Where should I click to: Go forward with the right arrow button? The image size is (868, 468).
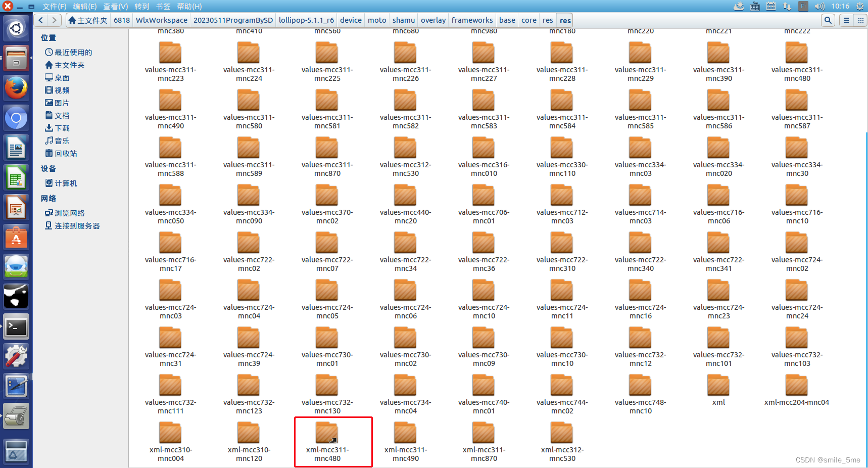point(55,20)
